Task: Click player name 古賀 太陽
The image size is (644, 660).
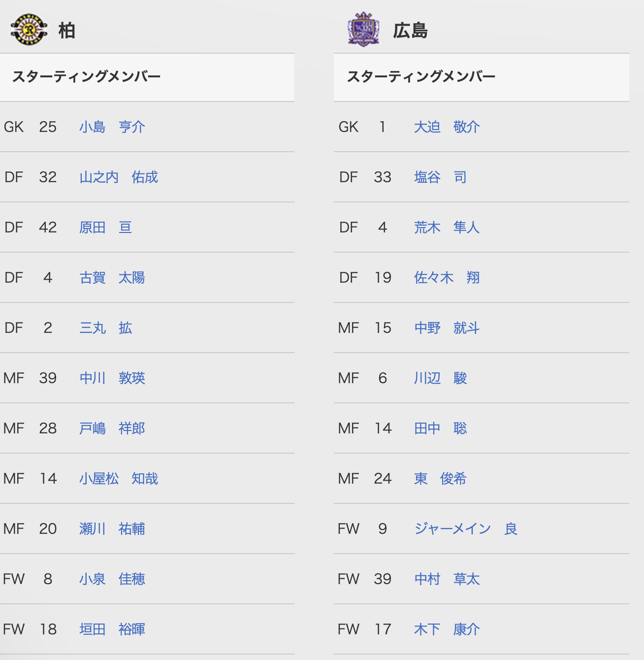Action: 112,278
